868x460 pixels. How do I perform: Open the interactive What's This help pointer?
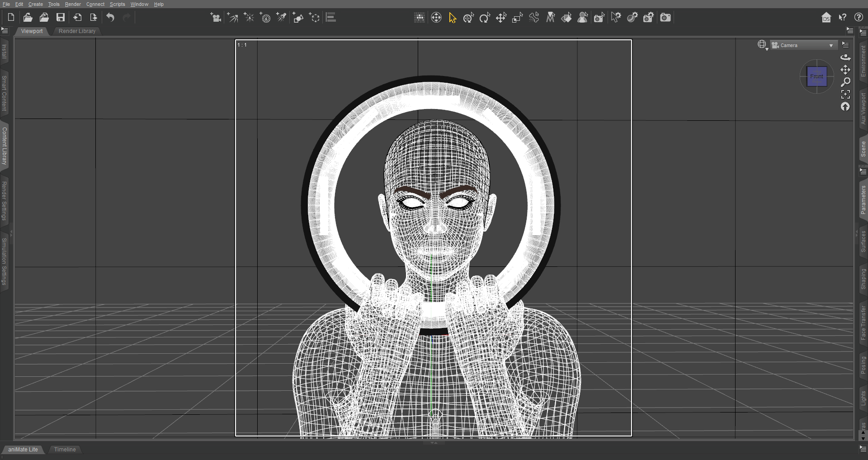[x=843, y=18]
